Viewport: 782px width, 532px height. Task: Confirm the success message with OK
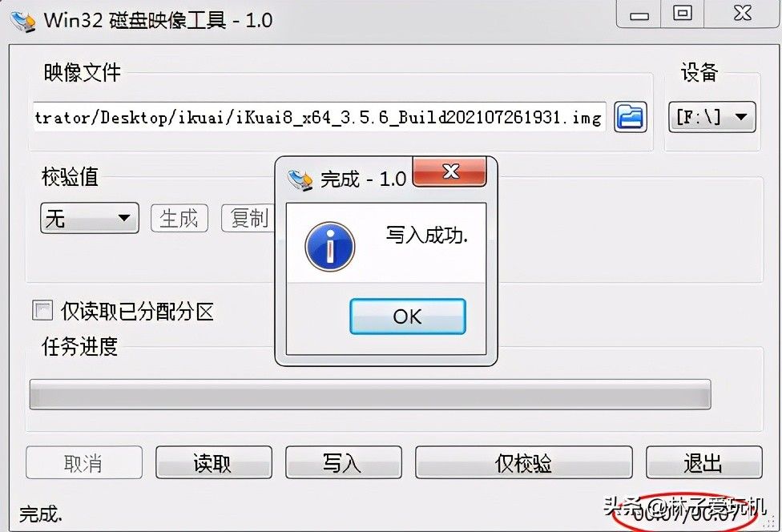[408, 316]
